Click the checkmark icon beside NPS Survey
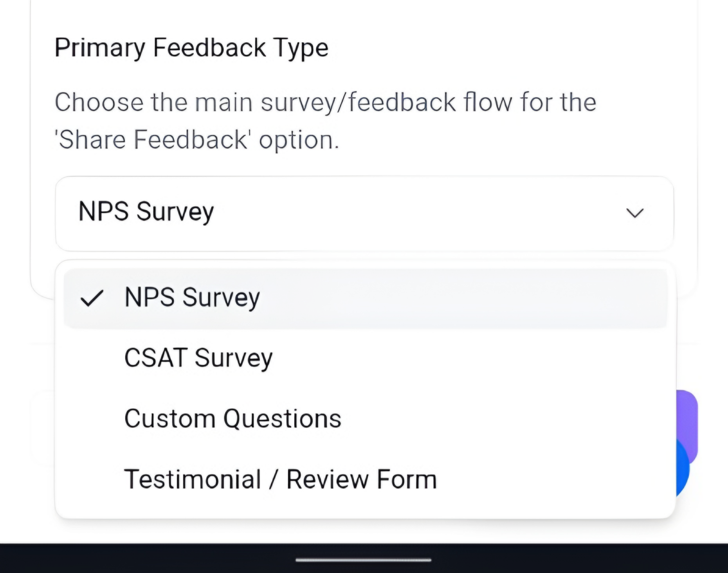The width and height of the screenshot is (728, 573). click(x=92, y=298)
